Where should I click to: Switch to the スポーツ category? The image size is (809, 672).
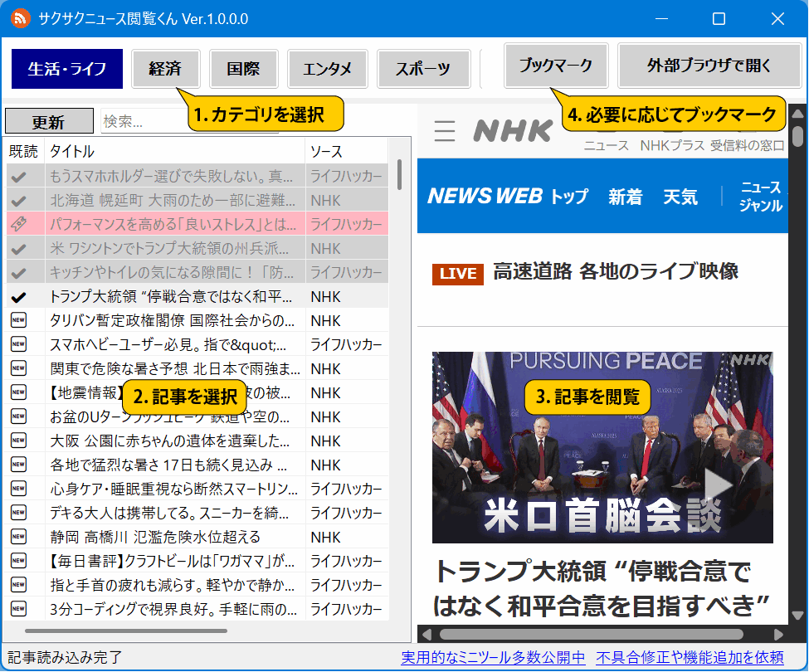click(x=423, y=68)
